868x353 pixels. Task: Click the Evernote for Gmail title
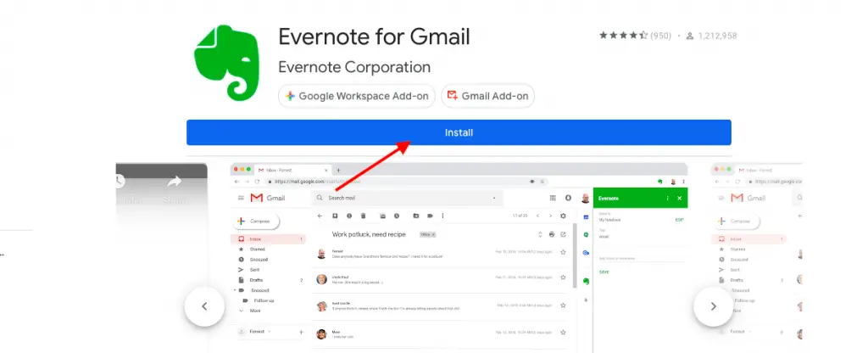point(374,36)
